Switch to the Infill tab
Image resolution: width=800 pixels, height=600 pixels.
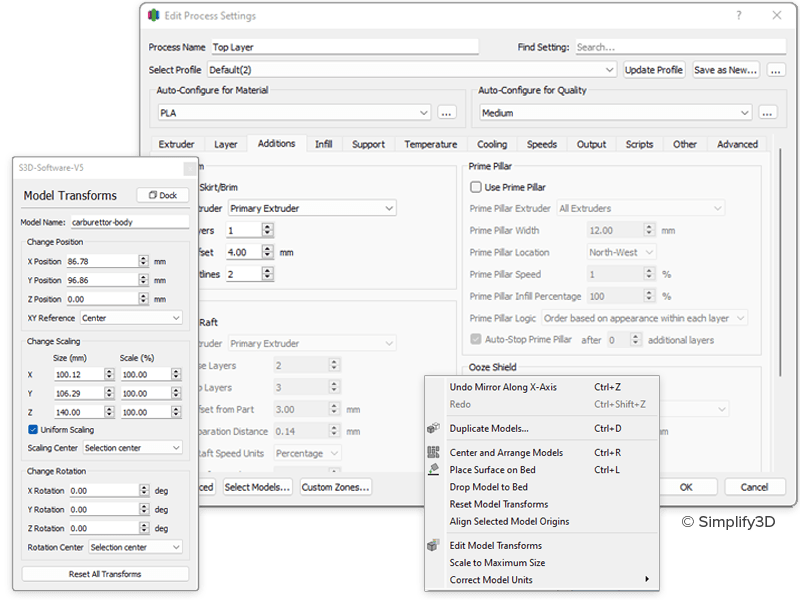tap(323, 144)
